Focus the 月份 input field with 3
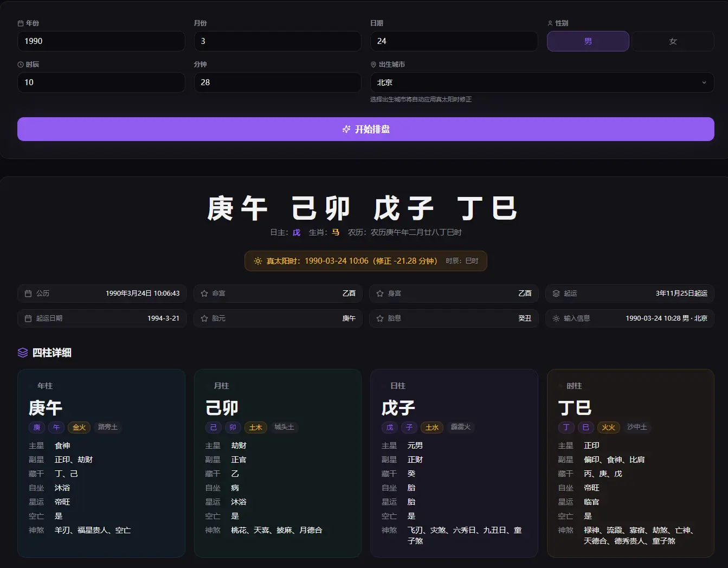This screenshot has height=568, width=728. (x=278, y=41)
